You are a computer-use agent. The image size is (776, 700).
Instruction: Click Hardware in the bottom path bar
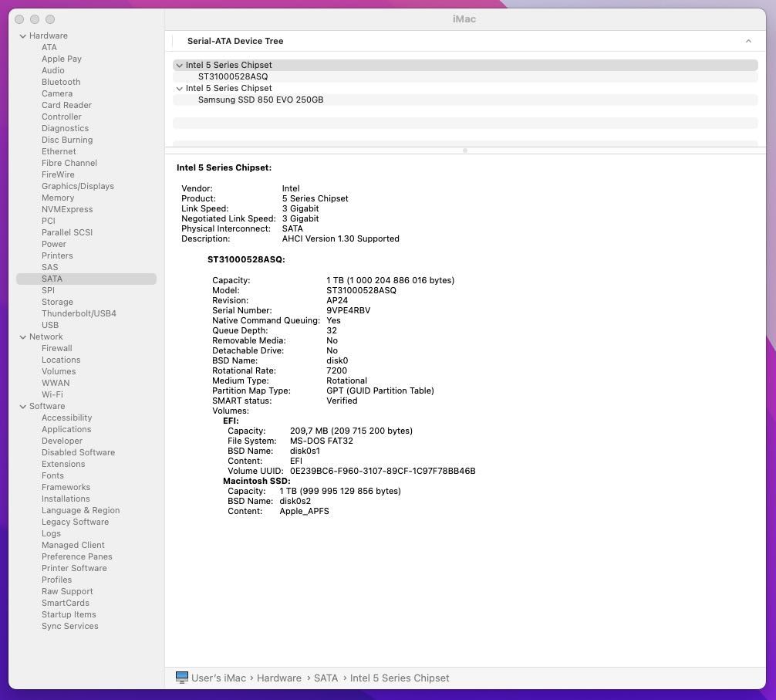click(x=278, y=678)
